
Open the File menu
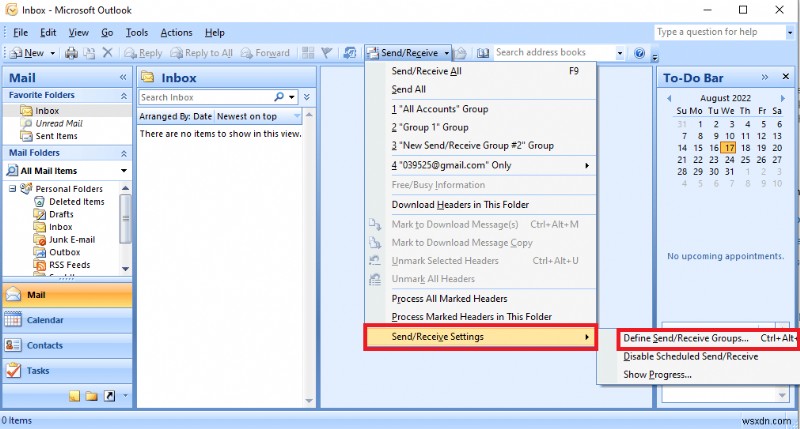[x=20, y=33]
